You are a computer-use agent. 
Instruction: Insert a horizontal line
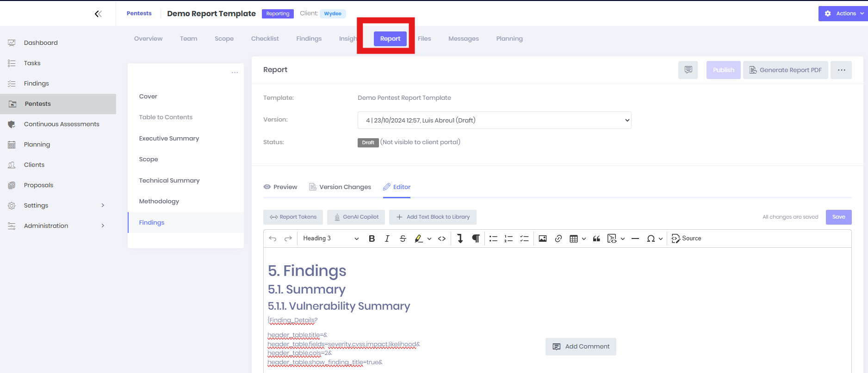635,238
